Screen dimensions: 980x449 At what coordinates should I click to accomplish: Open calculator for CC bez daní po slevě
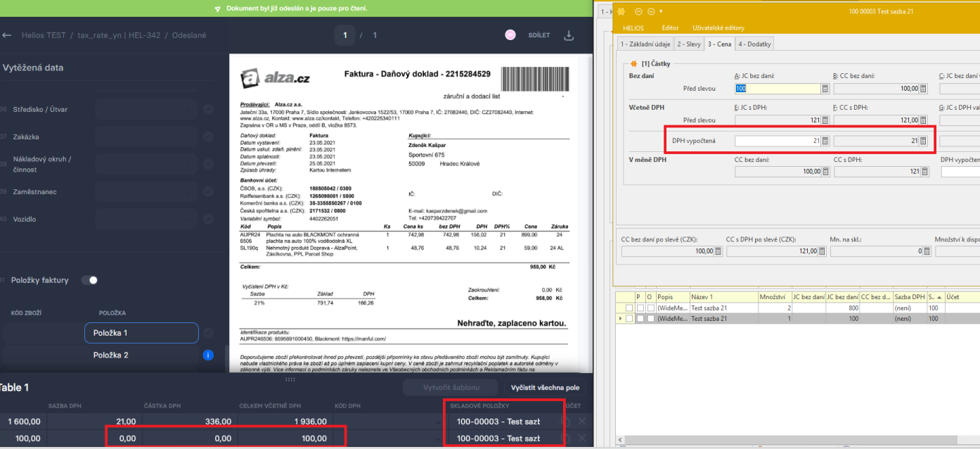(x=718, y=251)
